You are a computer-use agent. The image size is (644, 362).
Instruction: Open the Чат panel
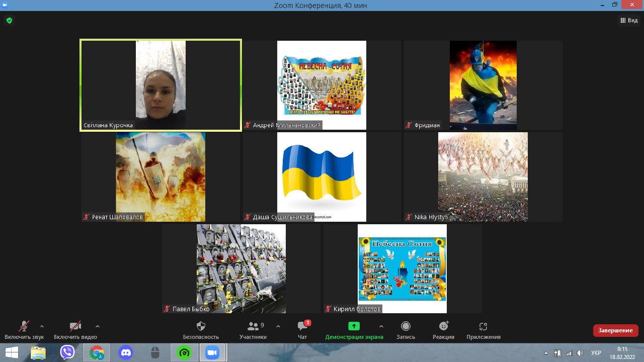click(x=302, y=330)
